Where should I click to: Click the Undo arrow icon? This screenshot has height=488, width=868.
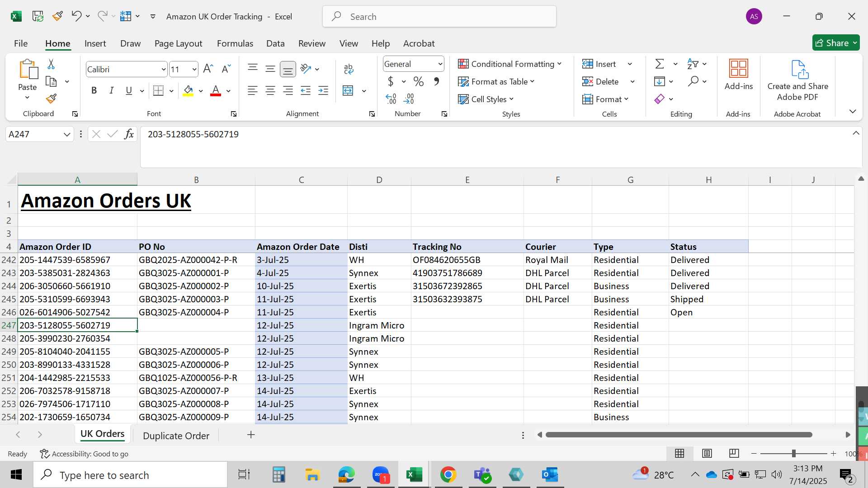tap(76, 16)
